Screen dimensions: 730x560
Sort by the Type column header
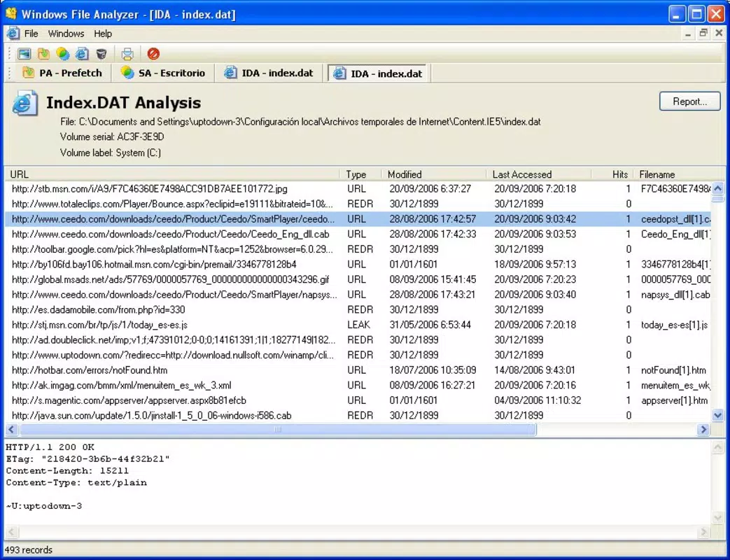(361, 174)
